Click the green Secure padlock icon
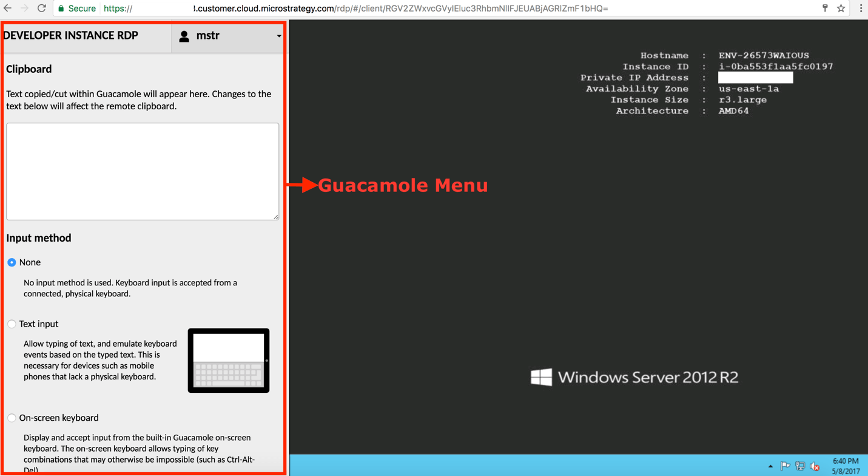Image resolution: width=868 pixels, height=476 pixels. (61, 8)
